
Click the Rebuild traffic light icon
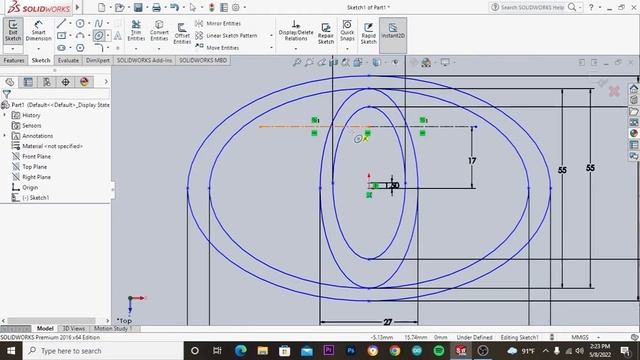pyautogui.click(x=211, y=7)
